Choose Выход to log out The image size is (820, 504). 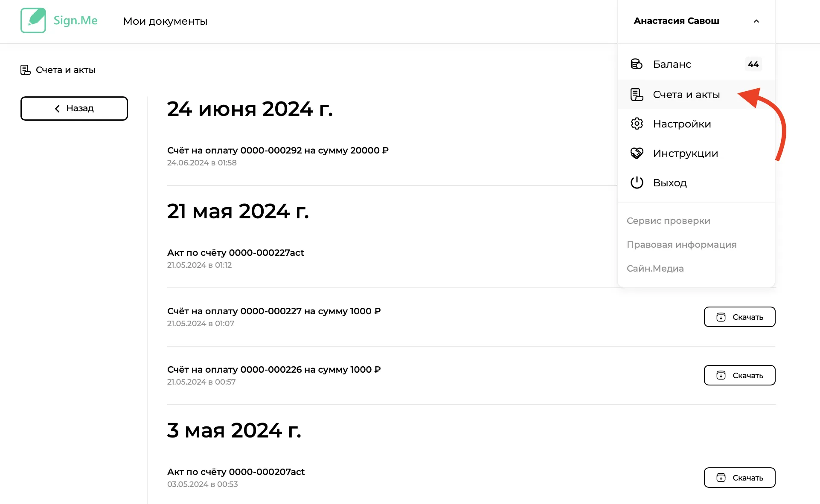coord(670,182)
